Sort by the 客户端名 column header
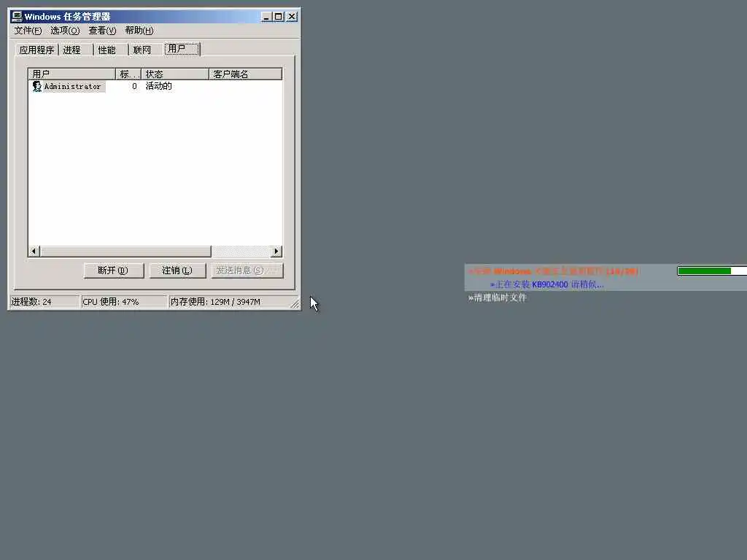This screenshot has width=747, height=560. point(245,74)
